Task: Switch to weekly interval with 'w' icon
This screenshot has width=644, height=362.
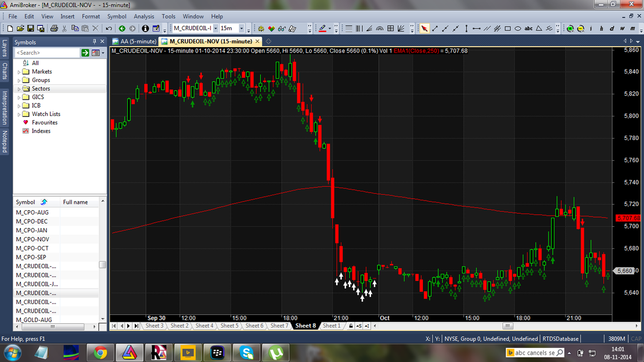Action: [x=622, y=28]
